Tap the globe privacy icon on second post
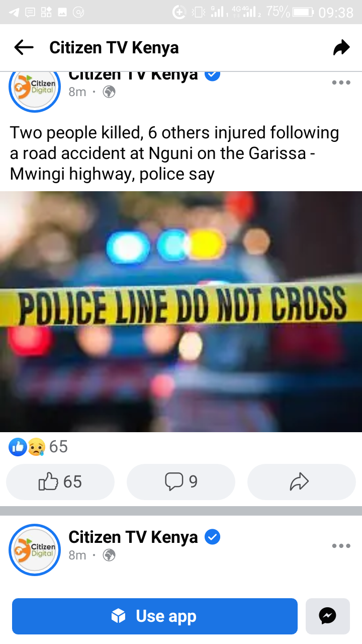362x644 pixels. 109,555
